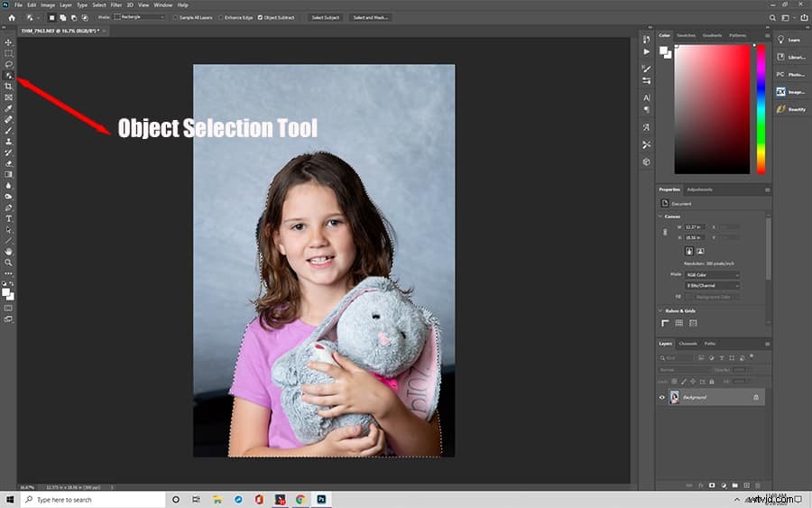Image resolution: width=812 pixels, height=508 pixels.
Task: Add layer mask icon in Layers panel
Action: 712,485
